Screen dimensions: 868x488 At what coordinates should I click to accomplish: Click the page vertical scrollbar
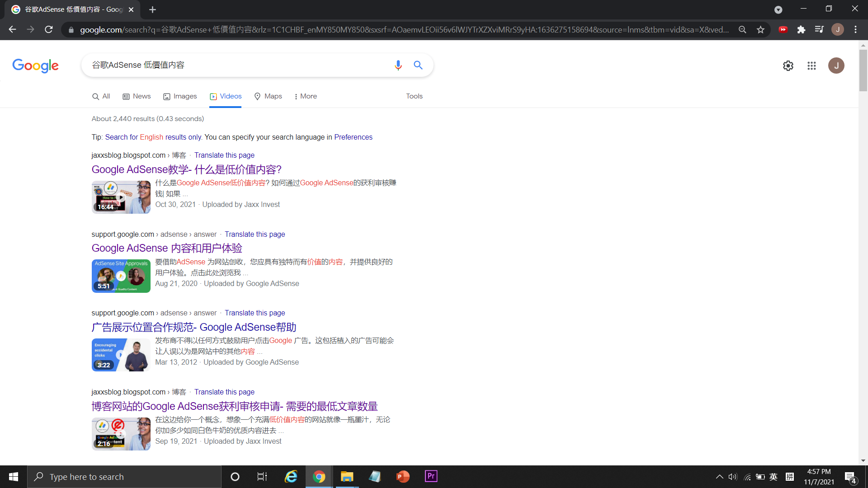point(863,70)
